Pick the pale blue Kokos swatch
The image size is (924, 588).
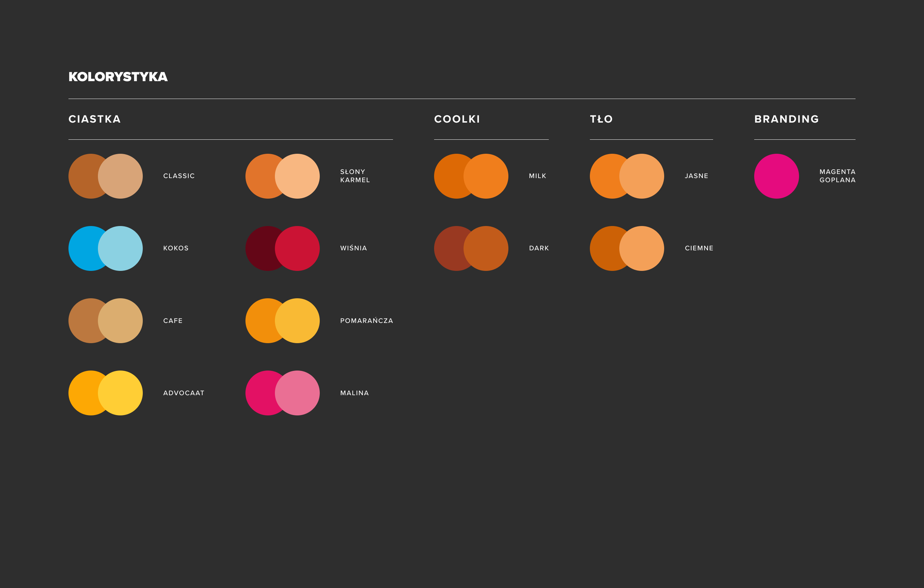(121, 248)
